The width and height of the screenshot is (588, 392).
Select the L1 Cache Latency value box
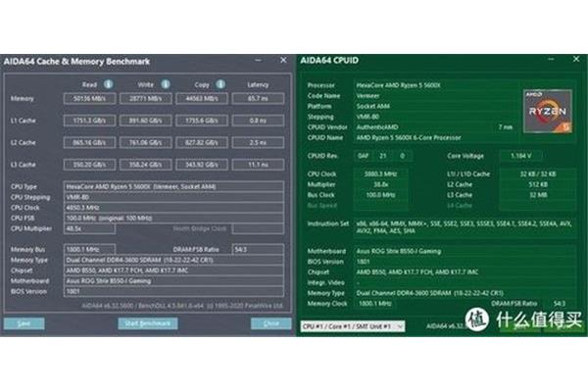pos(258,121)
